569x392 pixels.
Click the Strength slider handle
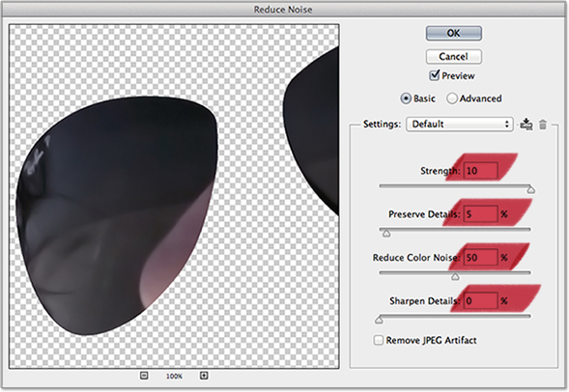point(531,189)
